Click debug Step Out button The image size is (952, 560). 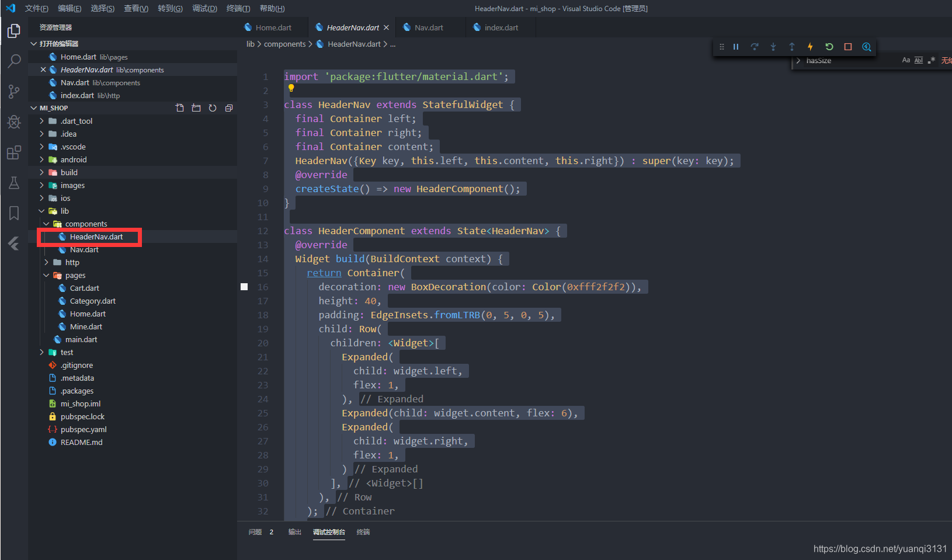[792, 47]
